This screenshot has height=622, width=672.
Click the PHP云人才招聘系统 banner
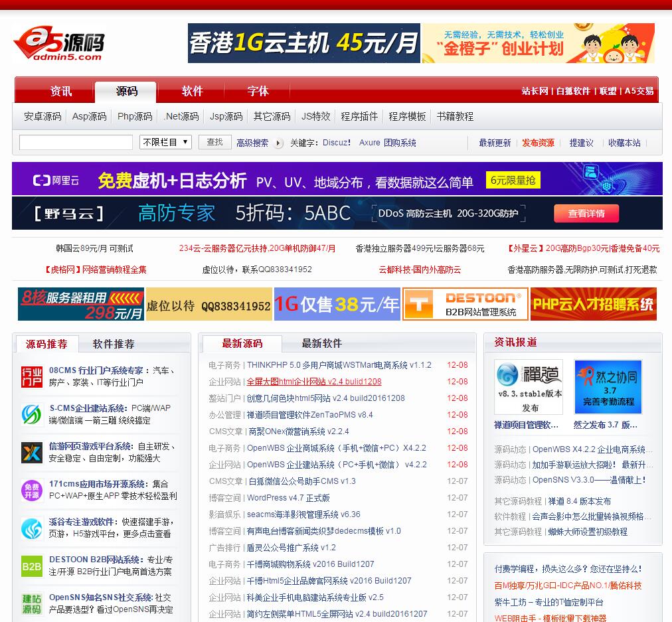tap(594, 304)
